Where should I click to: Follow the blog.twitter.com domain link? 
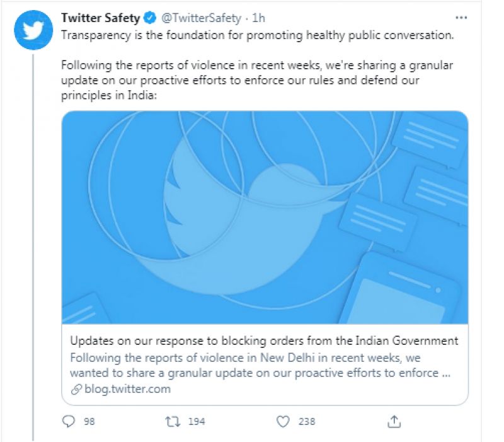click(127, 388)
